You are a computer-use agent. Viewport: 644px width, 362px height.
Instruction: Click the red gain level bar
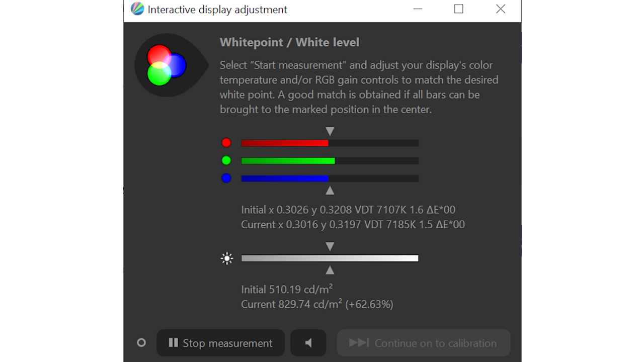[x=330, y=143]
